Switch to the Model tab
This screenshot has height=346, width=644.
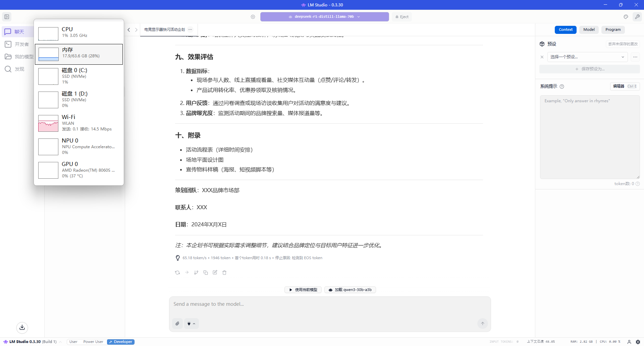click(589, 30)
